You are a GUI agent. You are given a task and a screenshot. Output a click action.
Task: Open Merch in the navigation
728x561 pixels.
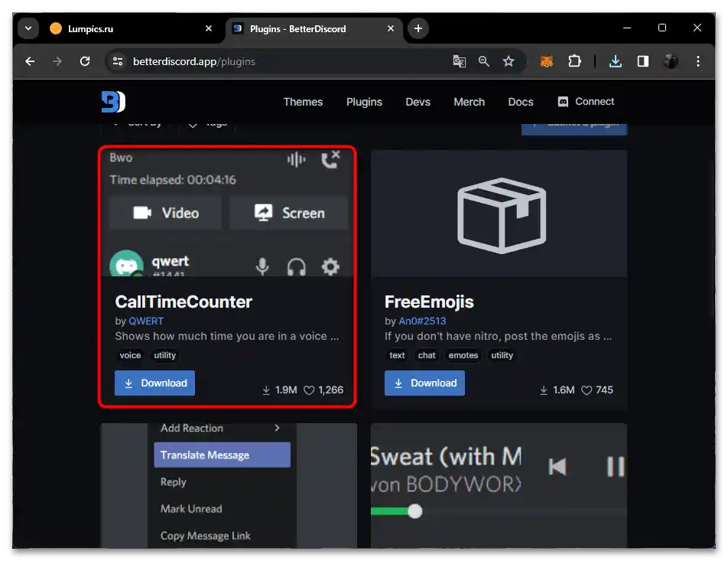point(469,102)
